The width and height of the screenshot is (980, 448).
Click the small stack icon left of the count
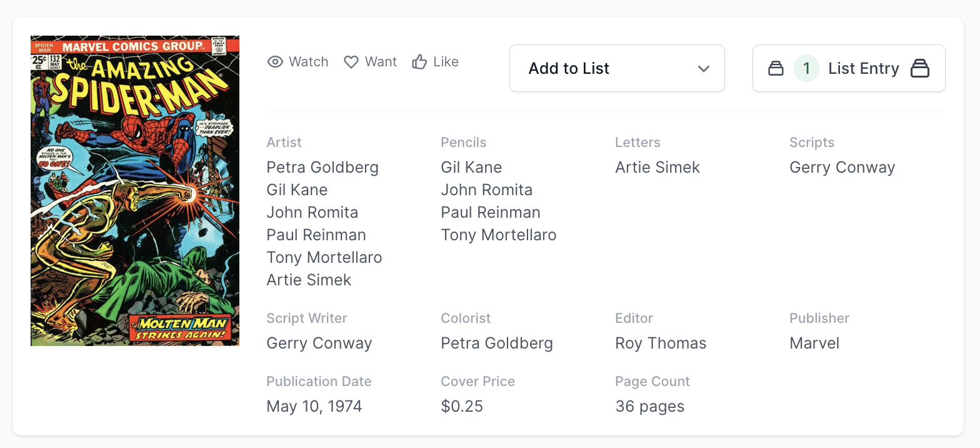[776, 68]
